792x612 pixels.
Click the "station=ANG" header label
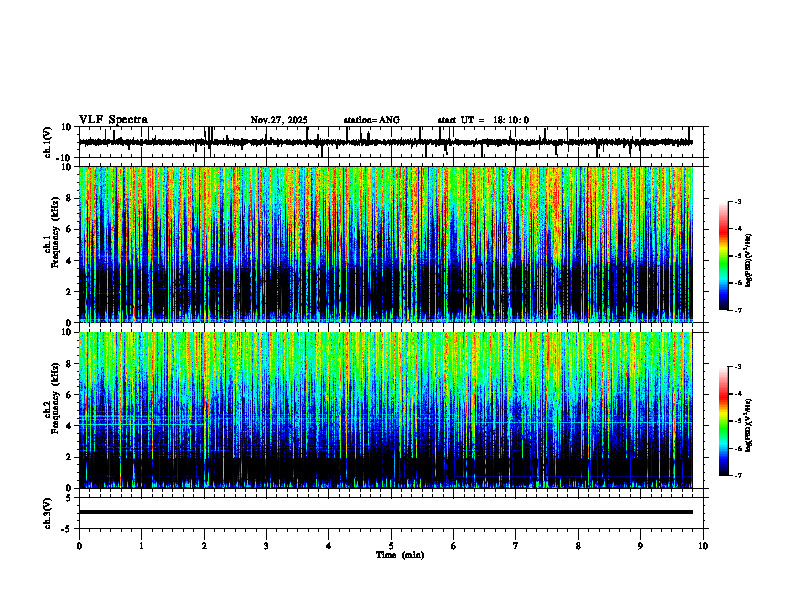coord(372,120)
